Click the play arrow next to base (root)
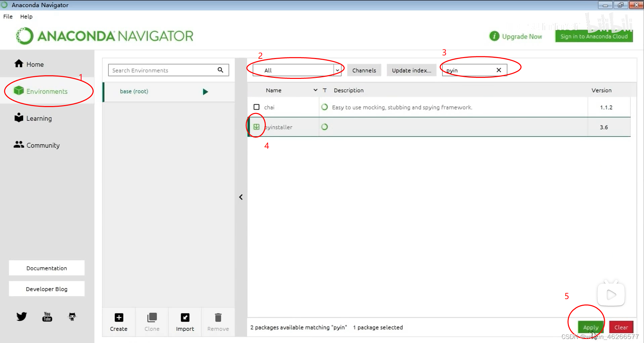The image size is (644, 343). pyautogui.click(x=205, y=92)
